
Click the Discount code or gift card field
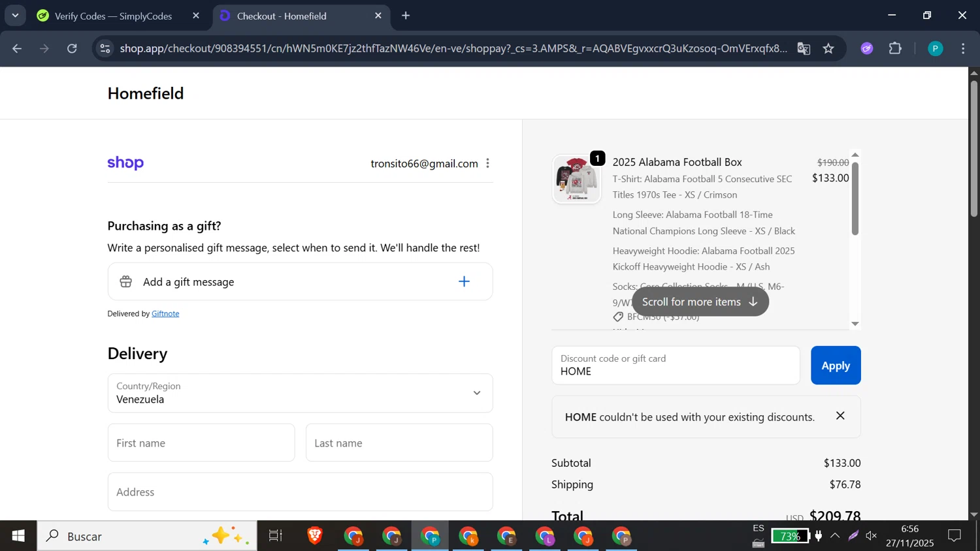676,365
